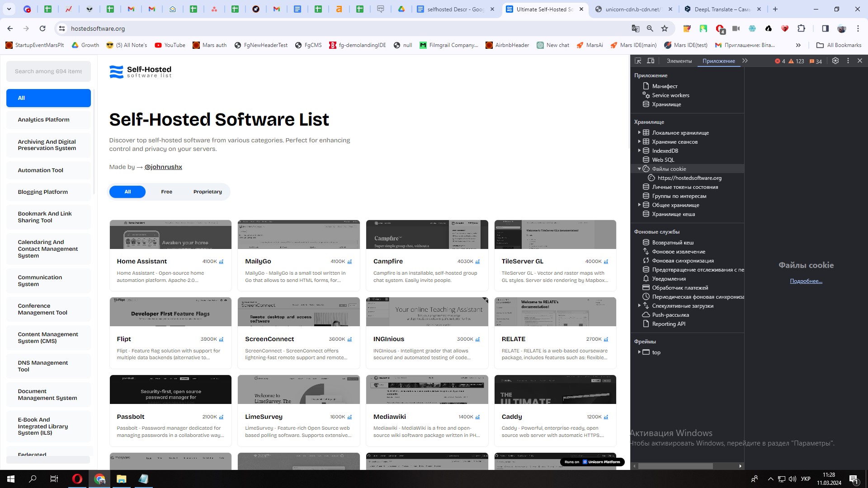
Task: Open Service workers in DevTools
Action: [670, 95]
